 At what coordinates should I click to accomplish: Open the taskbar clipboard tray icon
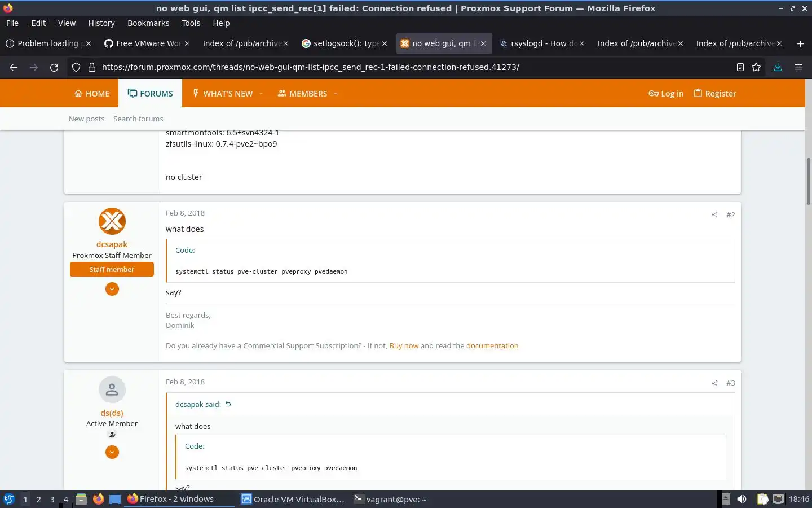[x=762, y=499]
